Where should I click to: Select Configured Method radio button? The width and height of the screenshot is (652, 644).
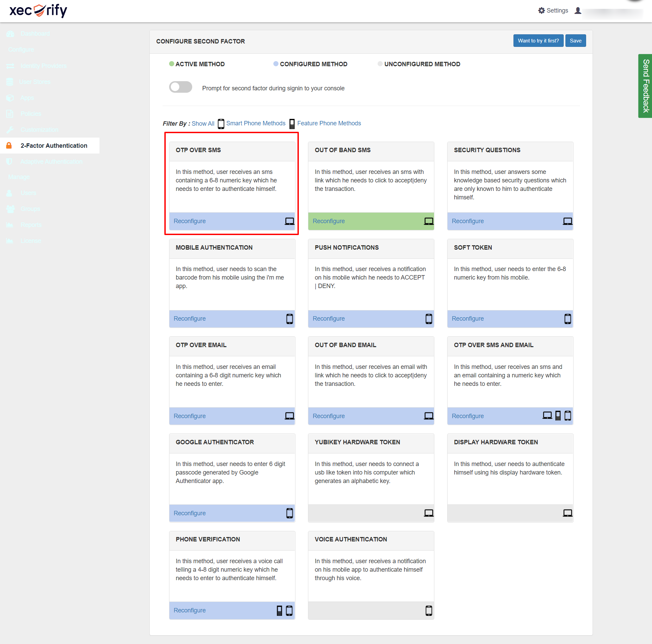pyautogui.click(x=275, y=64)
